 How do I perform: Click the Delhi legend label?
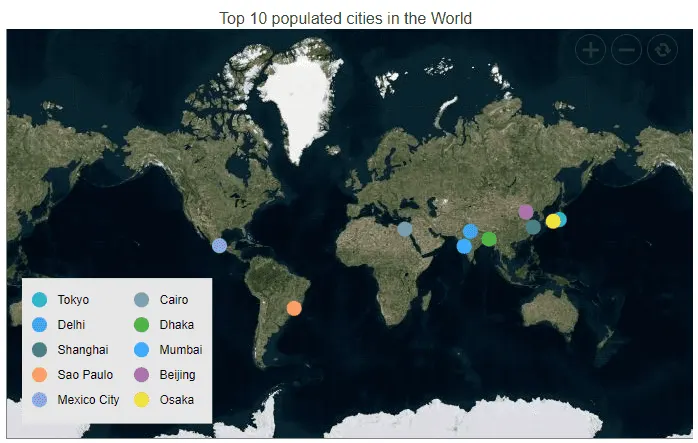click(x=71, y=325)
